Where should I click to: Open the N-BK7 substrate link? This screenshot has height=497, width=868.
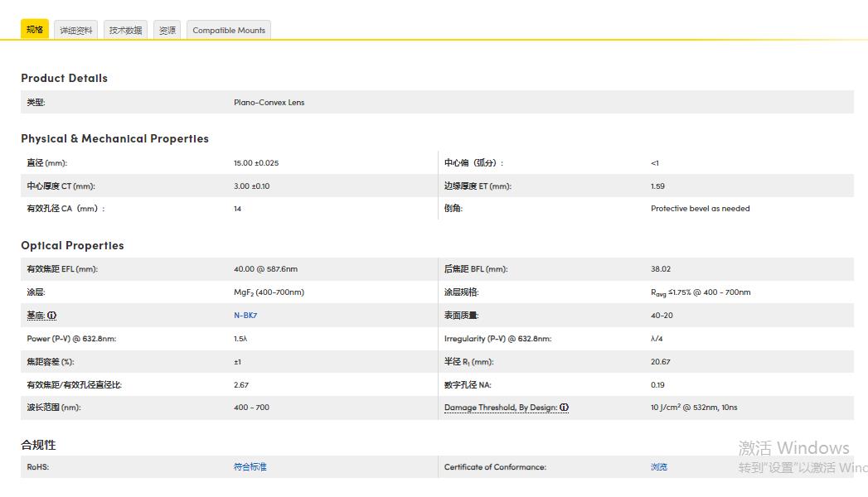[x=245, y=316]
